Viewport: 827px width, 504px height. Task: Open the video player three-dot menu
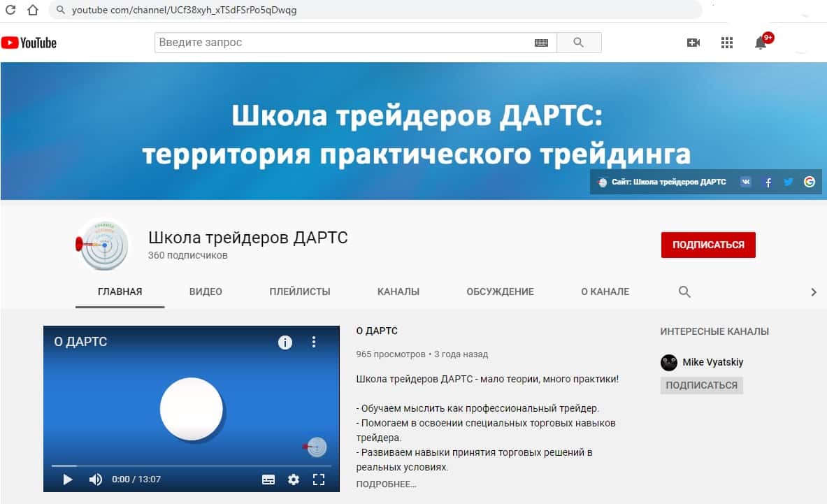tap(314, 342)
